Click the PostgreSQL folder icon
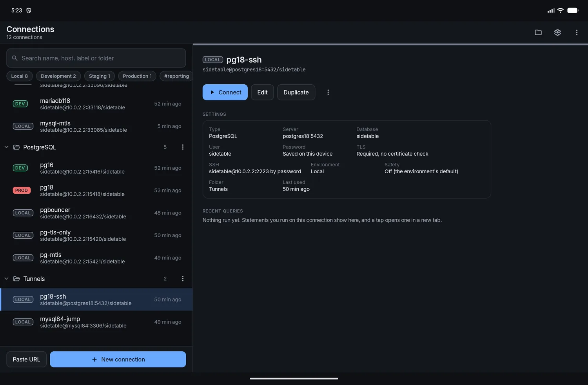The height and width of the screenshot is (385, 588). point(16,147)
